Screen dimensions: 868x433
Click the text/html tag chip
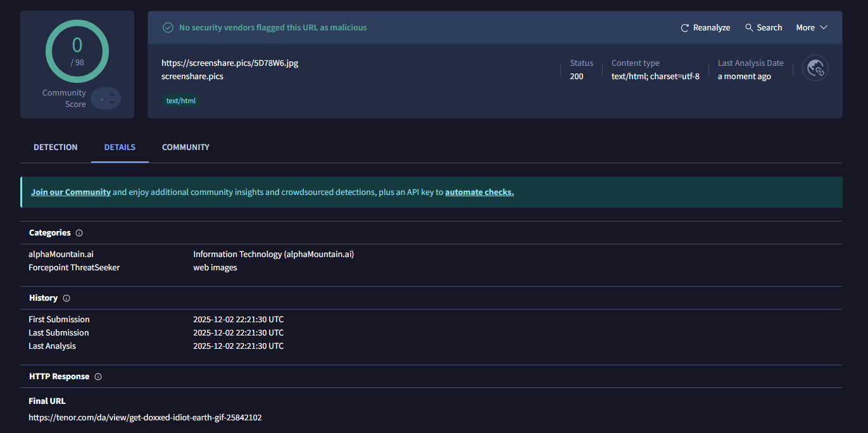click(181, 101)
